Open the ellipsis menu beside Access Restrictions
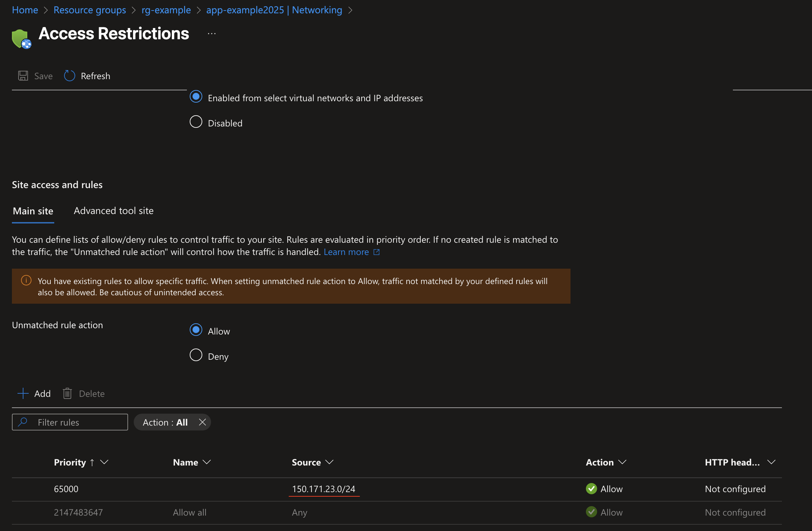812x531 pixels. point(212,34)
